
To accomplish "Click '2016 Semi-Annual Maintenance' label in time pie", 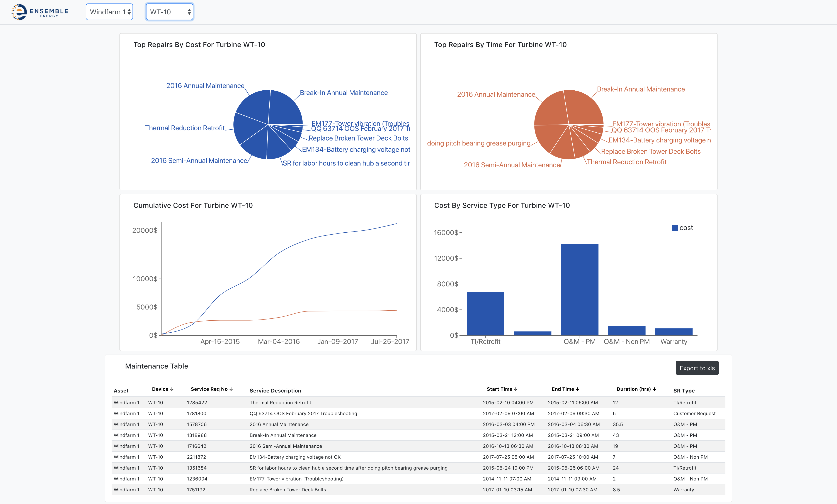I will (x=512, y=165).
